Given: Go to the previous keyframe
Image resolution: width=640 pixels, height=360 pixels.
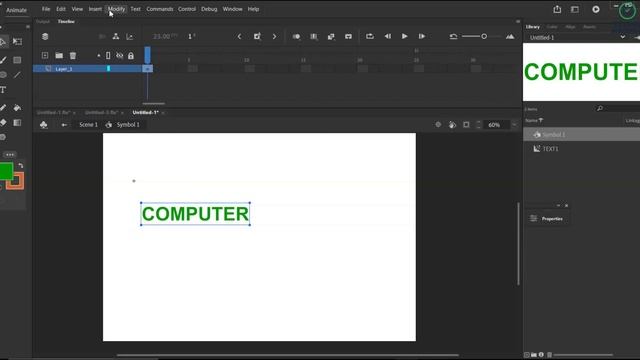Looking at the screenshot, I should pyautogui.click(x=240, y=36).
